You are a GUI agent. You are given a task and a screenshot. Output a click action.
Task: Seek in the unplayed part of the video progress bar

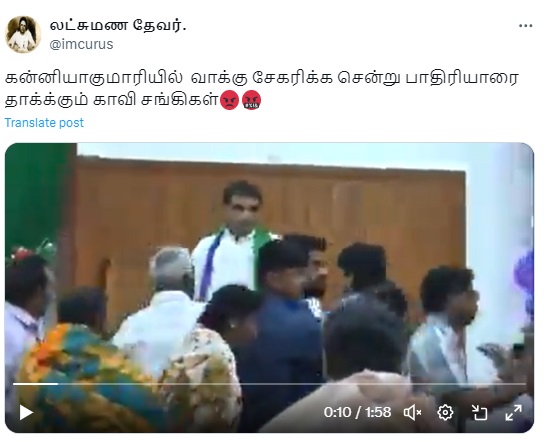(x=292, y=384)
